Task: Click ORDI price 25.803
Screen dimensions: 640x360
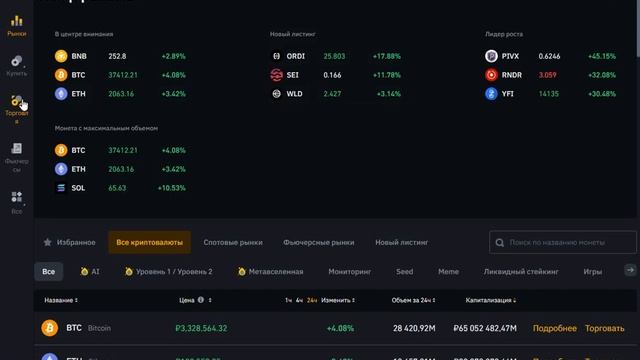Action: click(x=334, y=56)
